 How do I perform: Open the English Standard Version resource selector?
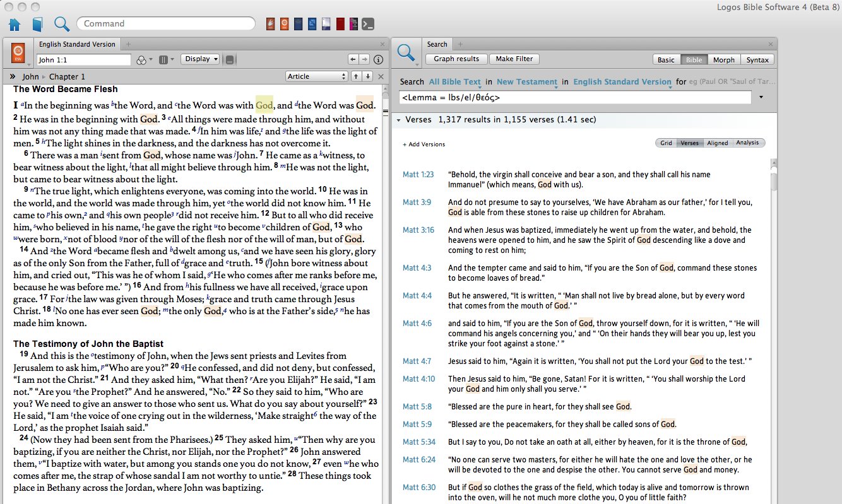(x=622, y=82)
